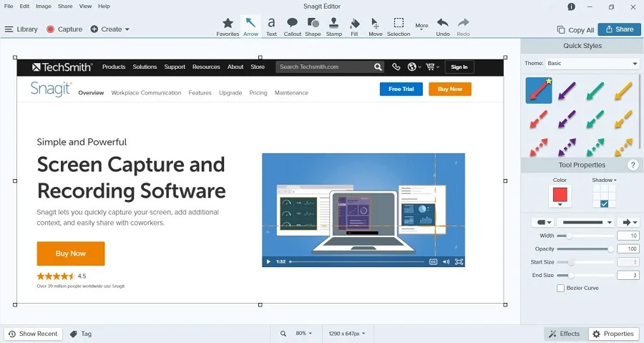Choose the Fill tool
644x343 pixels.
click(x=354, y=26)
